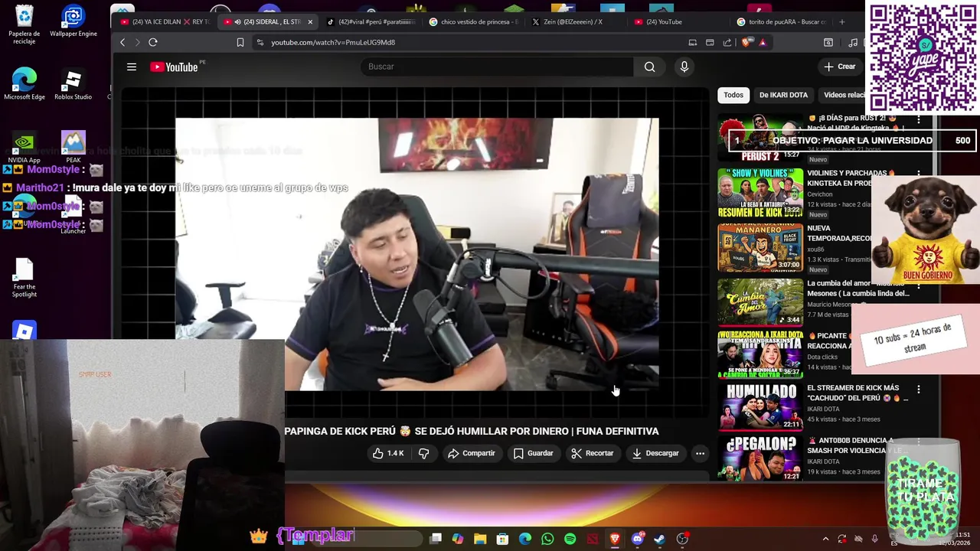
Task: Click the Crear button
Action: click(x=839, y=67)
